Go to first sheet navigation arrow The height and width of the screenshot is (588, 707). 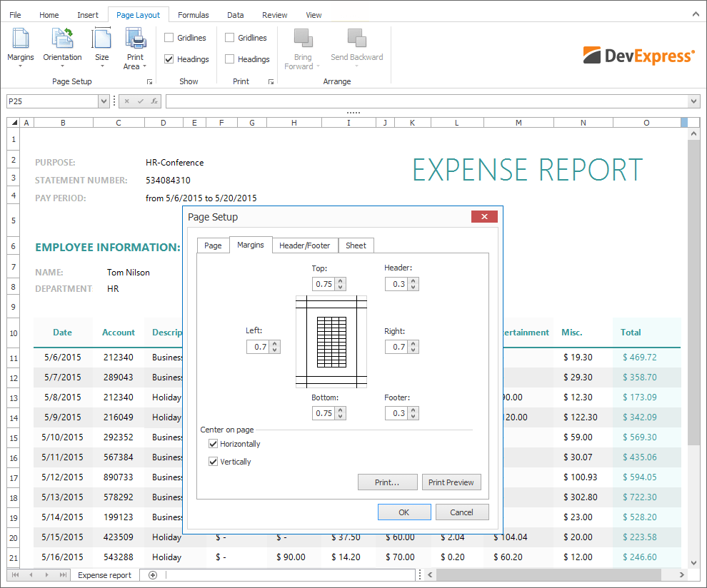16,575
